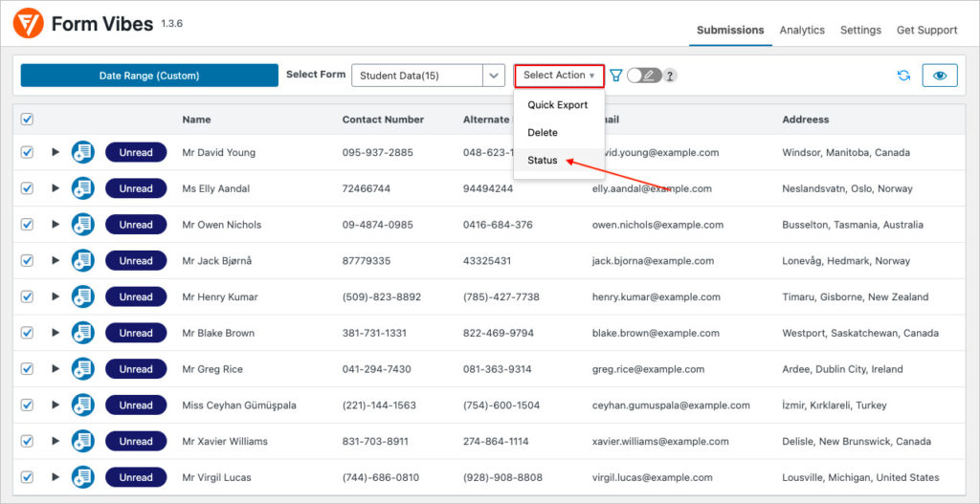This screenshot has width=980, height=504.
Task: Click the refresh submissions icon
Action: pos(903,76)
